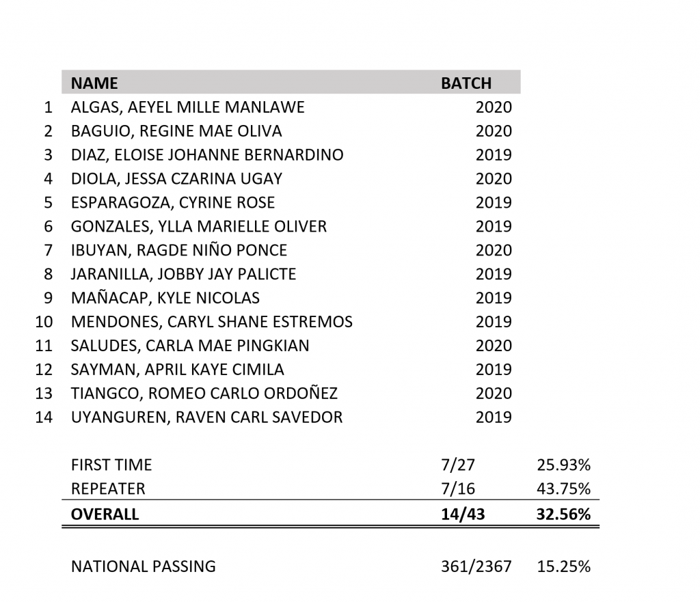
Task: Click ESPARAGOZA, CYRINE ROSE entry
Action: (x=173, y=203)
